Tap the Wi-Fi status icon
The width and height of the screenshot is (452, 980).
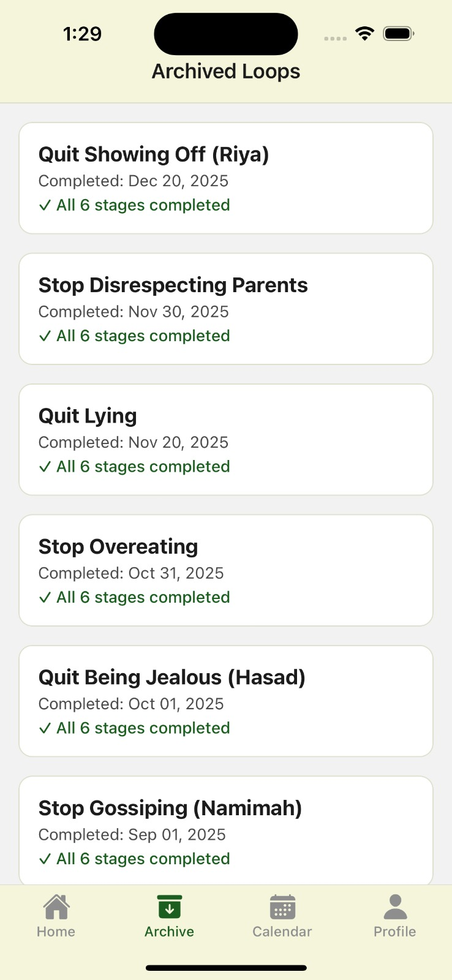365,34
